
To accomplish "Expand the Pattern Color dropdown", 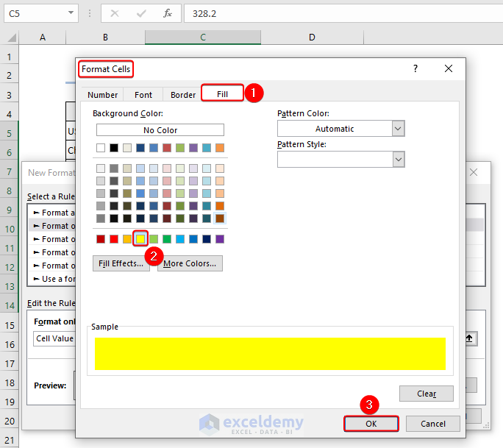I will pos(398,129).
